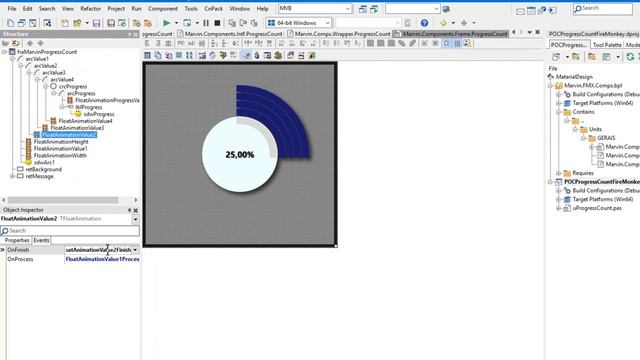Select uProgressCount.pas in Project Manager
Image resolution: width=640 pixels, height=360 pixels.
(597, 208)
